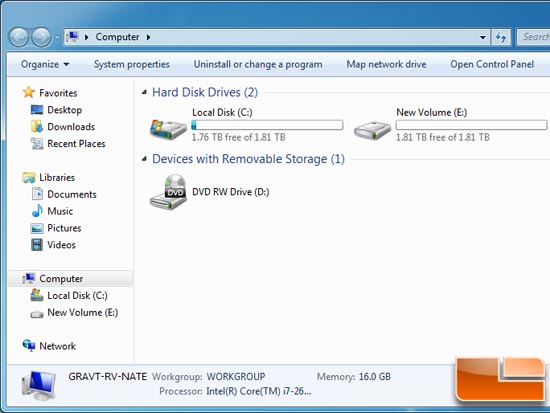The height and width of the screenshot is (413, 550).
Task: Select the New Volume (E:) drive icon
Action: 373,130
